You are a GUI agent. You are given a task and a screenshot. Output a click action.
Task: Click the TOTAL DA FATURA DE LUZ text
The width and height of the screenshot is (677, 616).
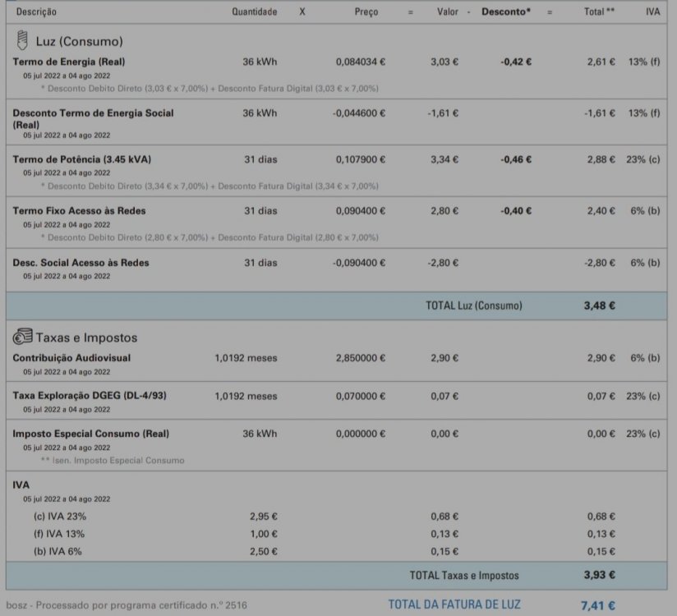coord(454,605)
